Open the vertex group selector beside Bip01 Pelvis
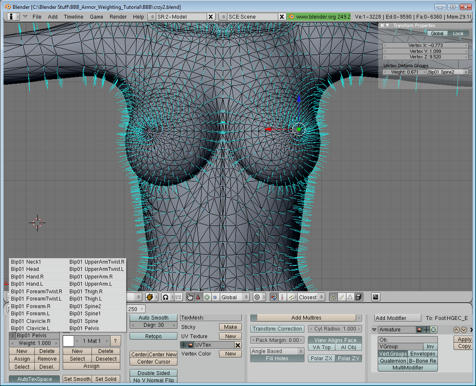 click(x=13, y=336)
